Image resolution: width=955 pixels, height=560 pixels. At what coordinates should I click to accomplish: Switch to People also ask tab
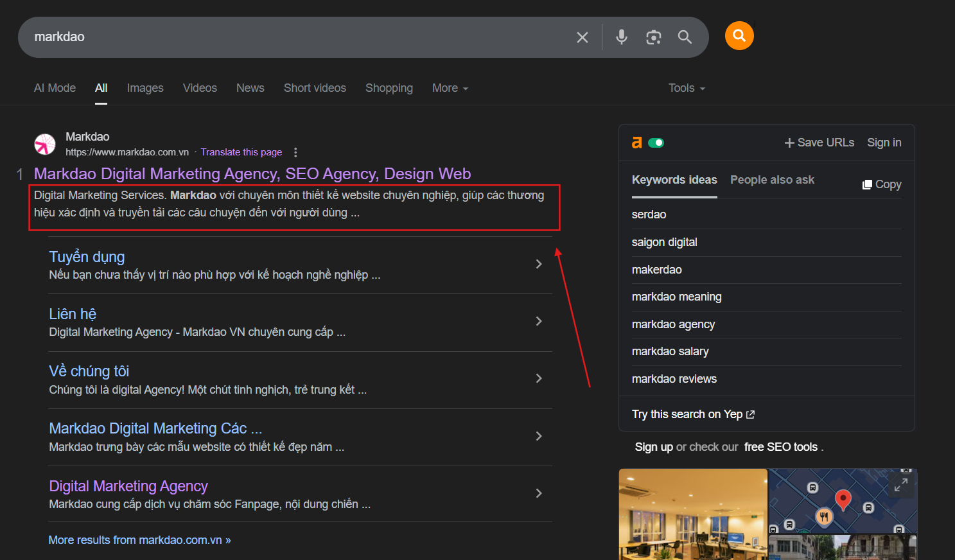[772, 180]
